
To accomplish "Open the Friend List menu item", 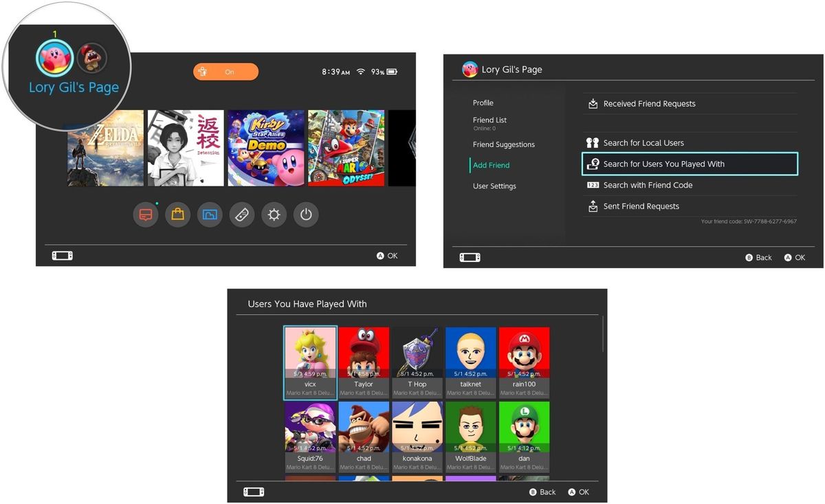I will pos(489,120).
